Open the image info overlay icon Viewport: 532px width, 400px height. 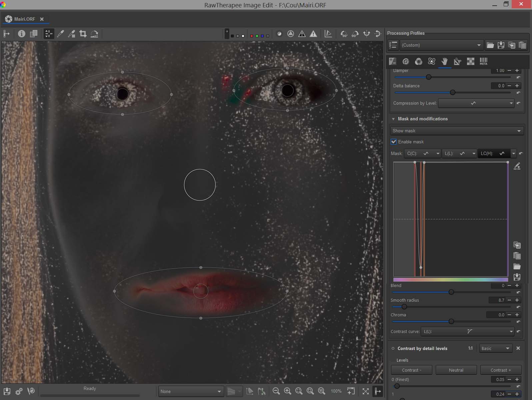pyautogui.click(x=22, y=34)
